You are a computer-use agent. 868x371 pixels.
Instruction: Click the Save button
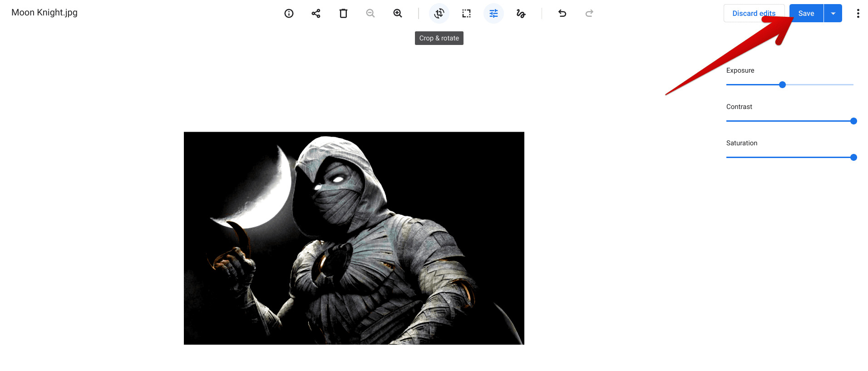(x=806, y=13)
